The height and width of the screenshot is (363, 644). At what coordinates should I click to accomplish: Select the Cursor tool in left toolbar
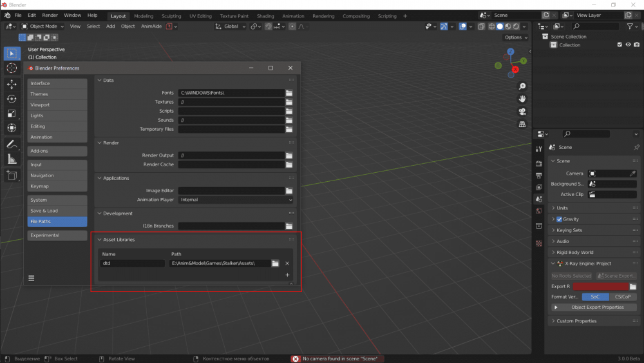12,68
